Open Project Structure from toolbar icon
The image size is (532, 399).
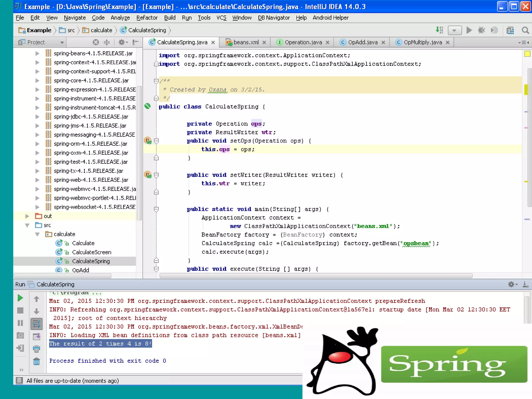pyautogui.click(x=510, y=30)
